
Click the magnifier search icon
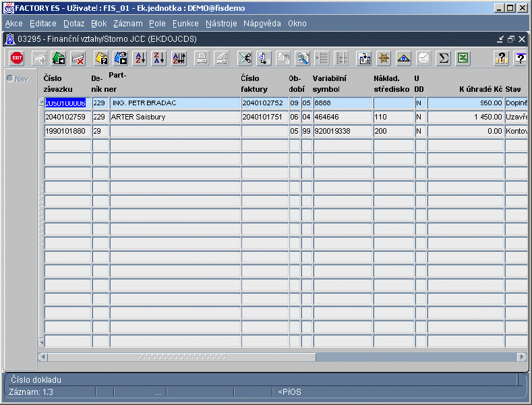pyautogui.click(x=302, y=58)
